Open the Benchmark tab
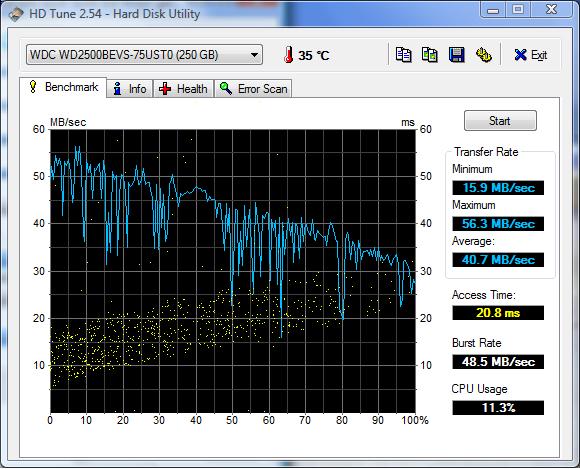 (63, 87)
